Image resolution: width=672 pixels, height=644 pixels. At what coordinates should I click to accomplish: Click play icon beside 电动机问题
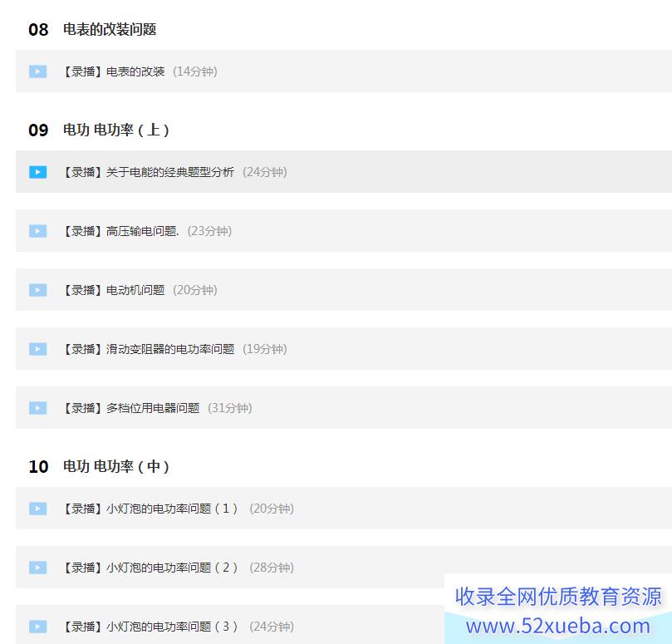tap(37, 290)
